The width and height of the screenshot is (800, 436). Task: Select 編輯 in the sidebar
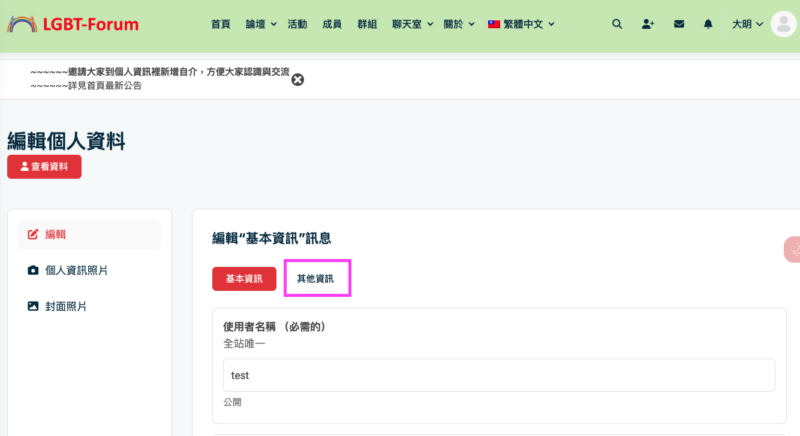55,234
